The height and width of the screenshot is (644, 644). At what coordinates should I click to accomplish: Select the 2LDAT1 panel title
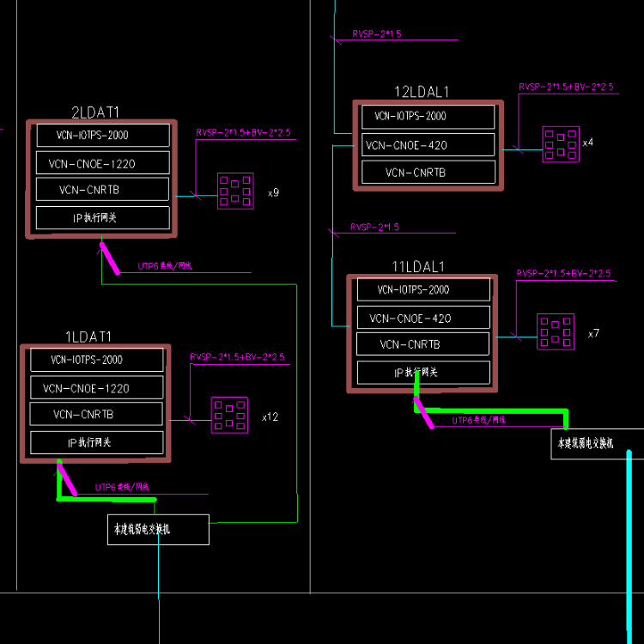click(x=95, y=112)
